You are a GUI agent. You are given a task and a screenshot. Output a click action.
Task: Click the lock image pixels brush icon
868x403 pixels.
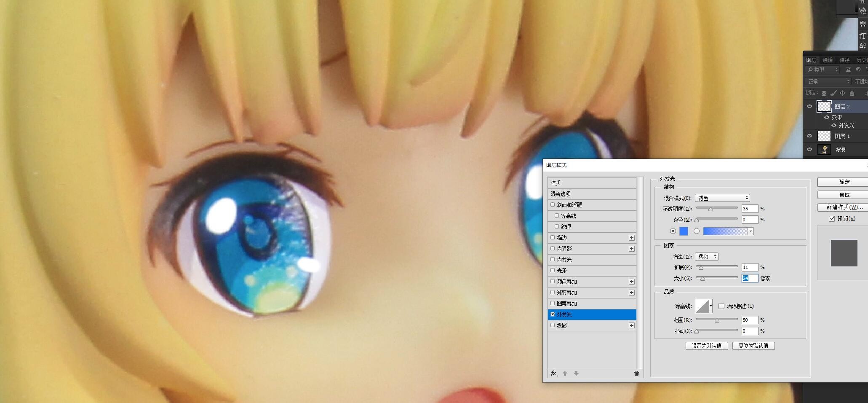[x=833, y=93]
